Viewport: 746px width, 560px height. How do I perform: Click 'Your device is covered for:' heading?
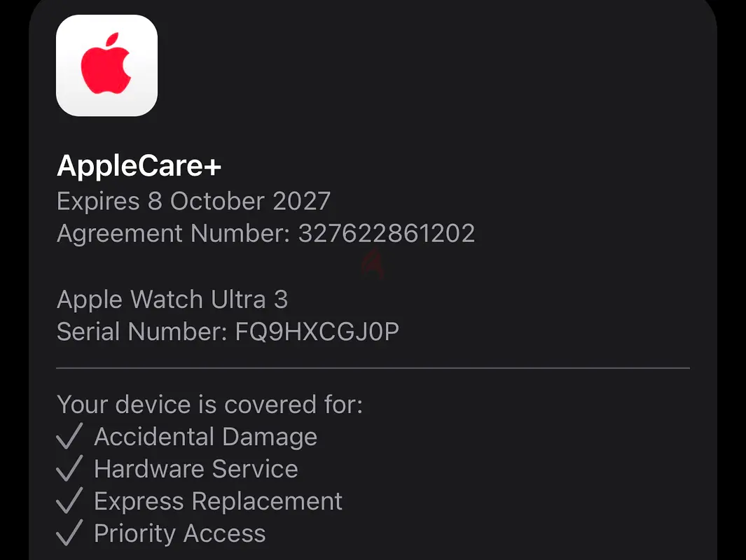point(210,405)
